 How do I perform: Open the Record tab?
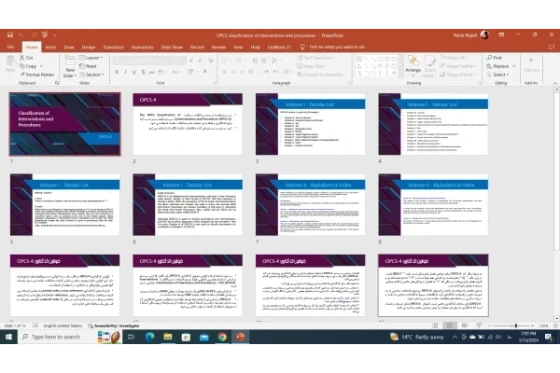(197, 47)
